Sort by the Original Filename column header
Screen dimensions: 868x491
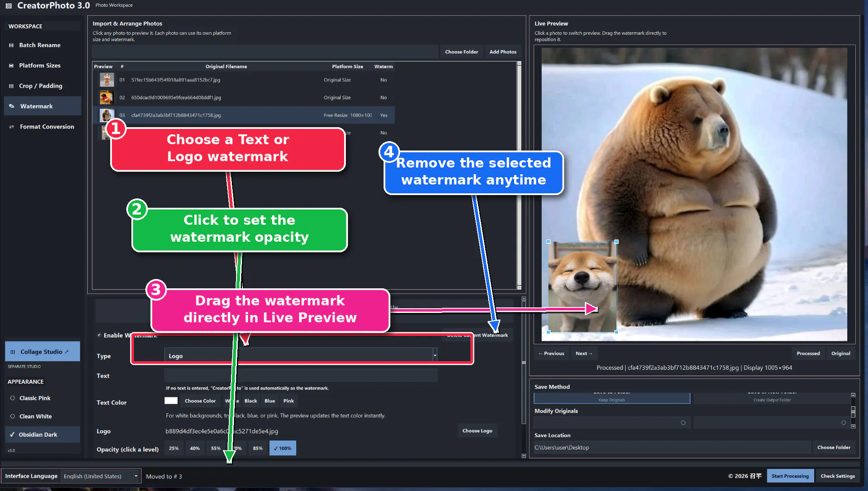(x=226, y=67)
